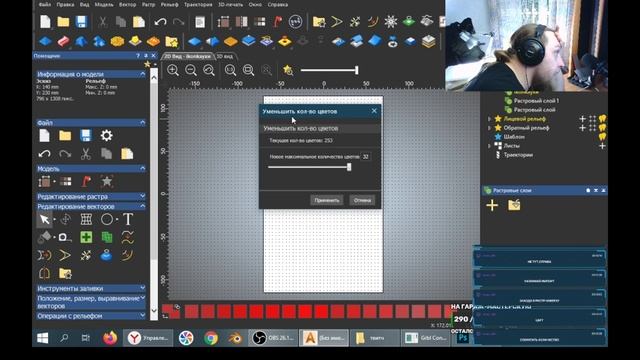Click the scissors icon in the Файл section
The width and height of the screenshot is (640, 360).
pyautogui.click(x=85, y=154)
